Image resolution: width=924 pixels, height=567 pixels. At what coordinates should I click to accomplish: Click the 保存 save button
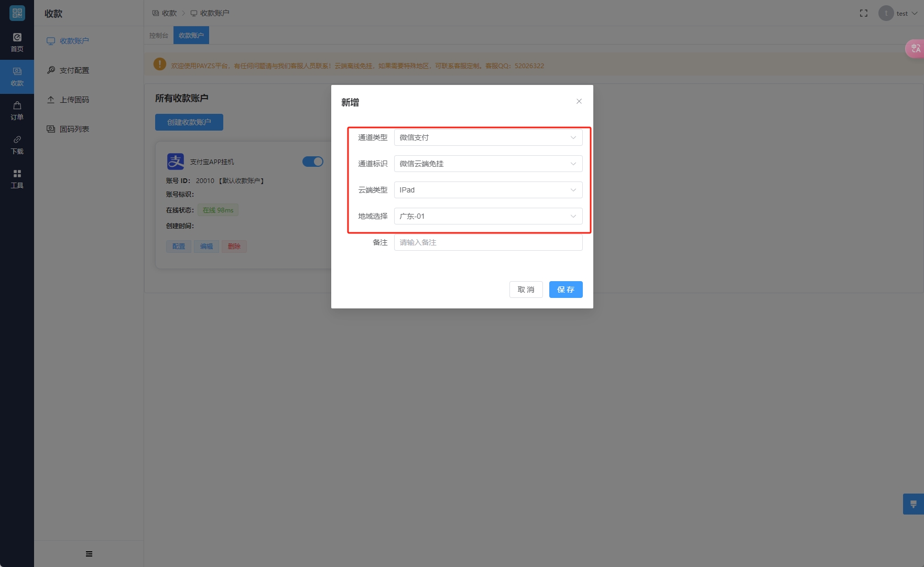(566, 290)
